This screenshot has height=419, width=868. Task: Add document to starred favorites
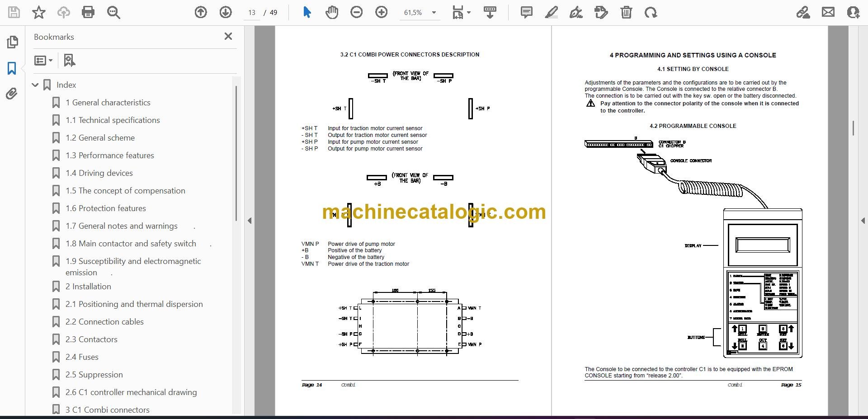39,12
